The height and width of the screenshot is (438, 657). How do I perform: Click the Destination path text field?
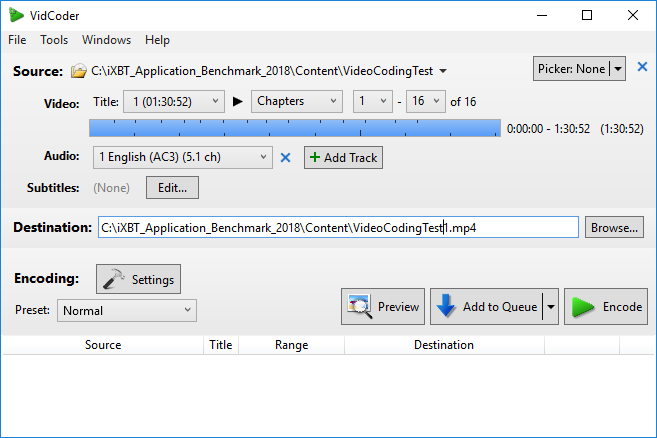[x=338, y=228]
